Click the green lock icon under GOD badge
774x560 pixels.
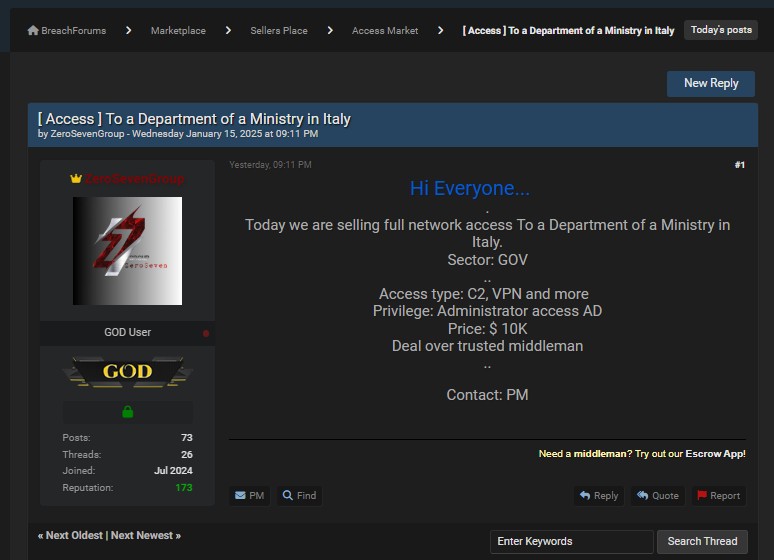coord(127,412)
